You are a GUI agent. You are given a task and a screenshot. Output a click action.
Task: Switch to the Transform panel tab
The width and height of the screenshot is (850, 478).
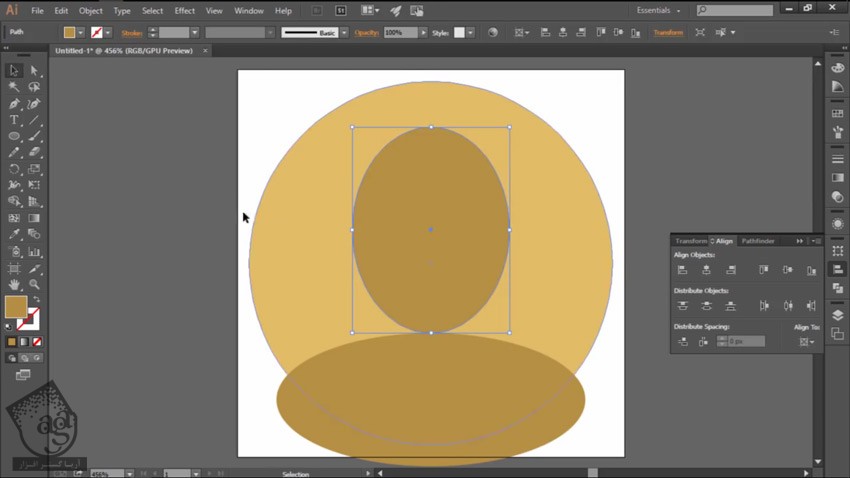[691, 241]
